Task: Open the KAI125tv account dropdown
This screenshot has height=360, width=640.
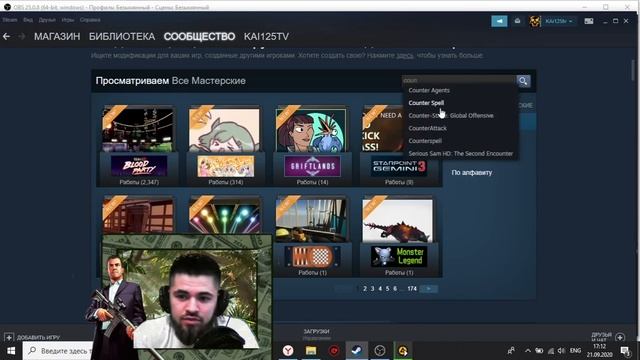Action: [x=559, y=21]
